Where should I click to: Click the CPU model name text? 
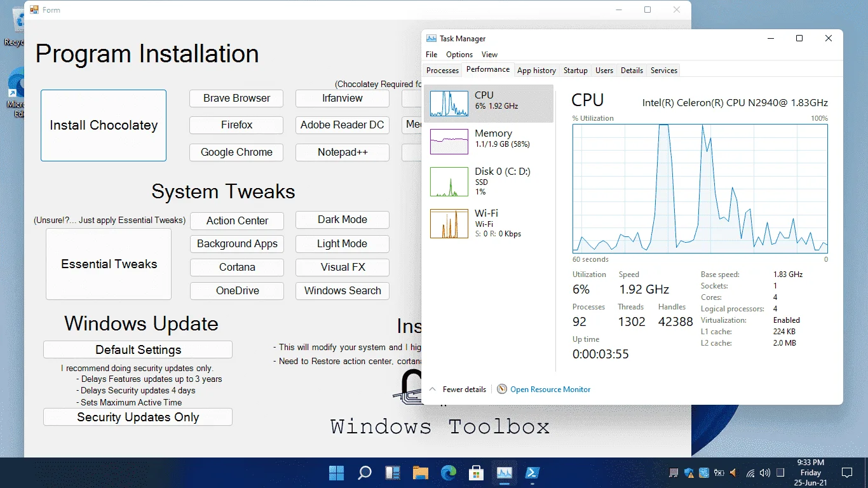735,102
